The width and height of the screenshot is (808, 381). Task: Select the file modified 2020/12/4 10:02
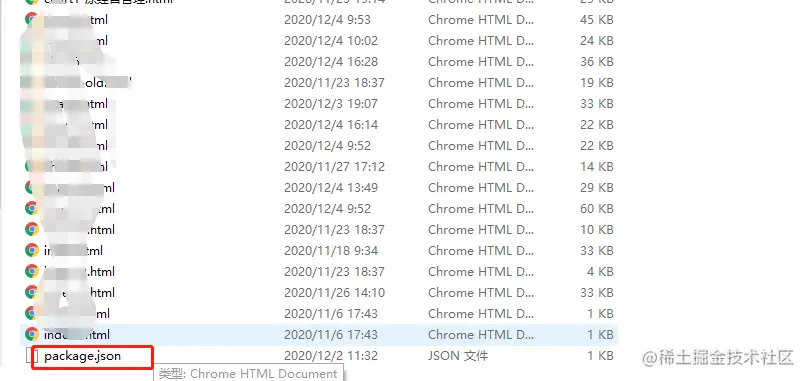[x=319, y=41]
